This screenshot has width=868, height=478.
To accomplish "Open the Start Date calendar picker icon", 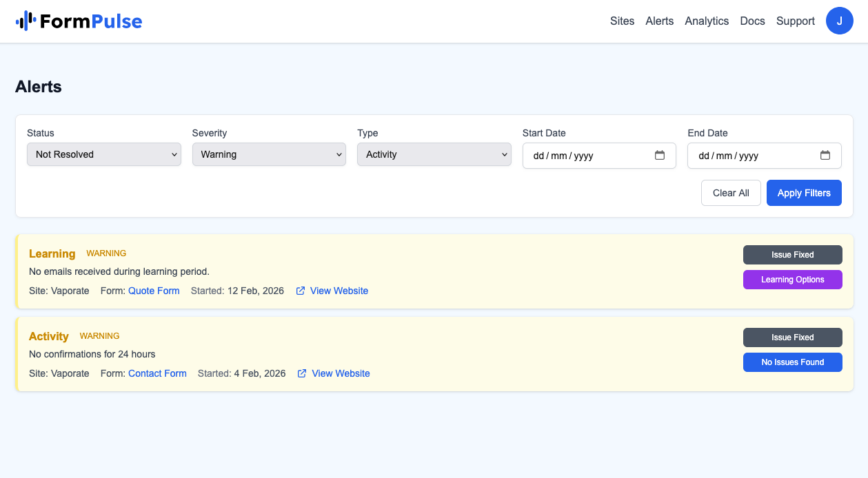I will tap(659, 155).
